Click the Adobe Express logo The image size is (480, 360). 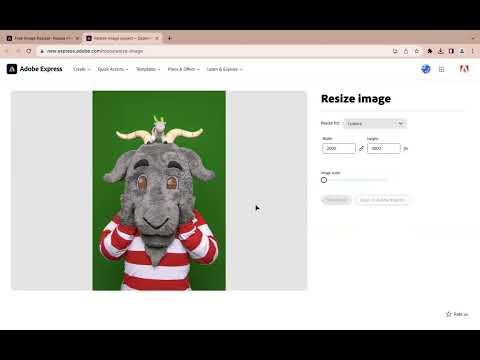[x=35, y=69]
